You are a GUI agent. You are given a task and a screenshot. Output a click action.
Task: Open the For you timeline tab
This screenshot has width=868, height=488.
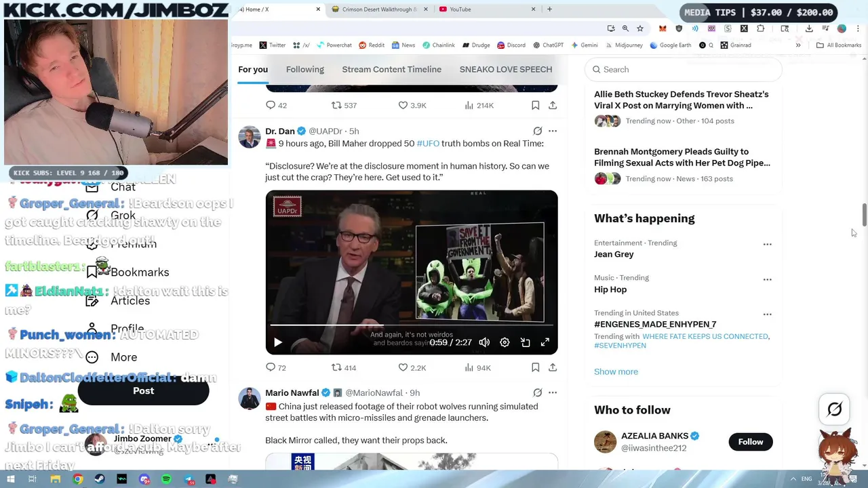(x=253, y=69)
